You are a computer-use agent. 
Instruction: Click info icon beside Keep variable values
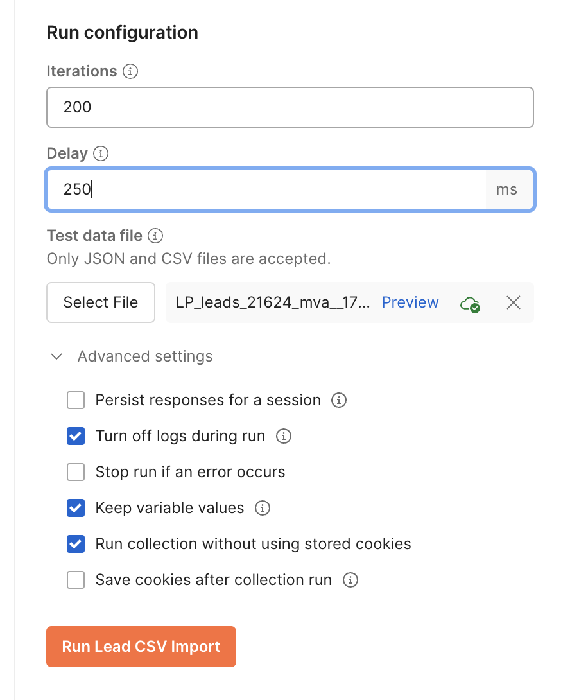click(x=263, y=508)
